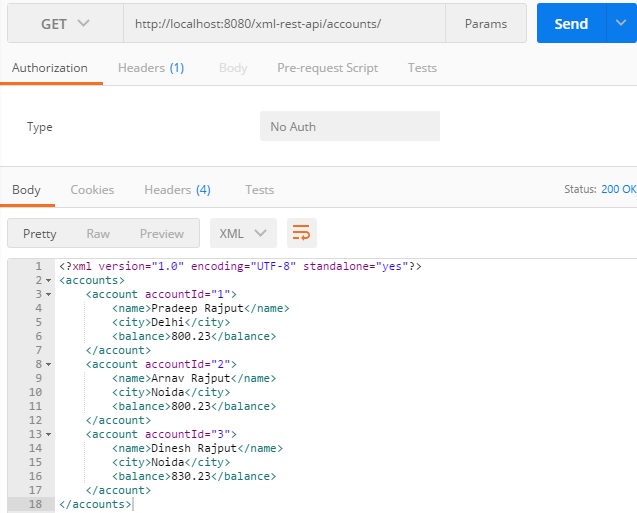Viewport: 637px width, 513px height.
Task: Open the GET method dropdown
Action: 65,24
